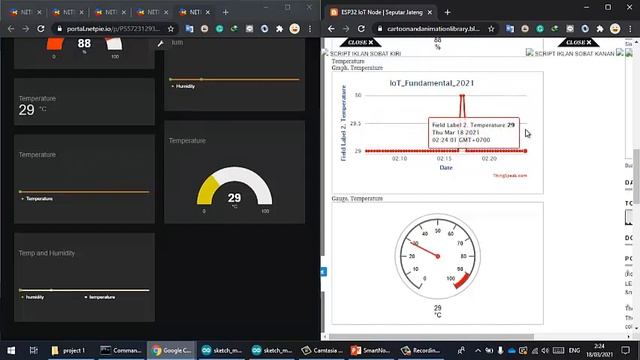Click Temperature legend in Temperature line chart

click(x=37, y=199)
